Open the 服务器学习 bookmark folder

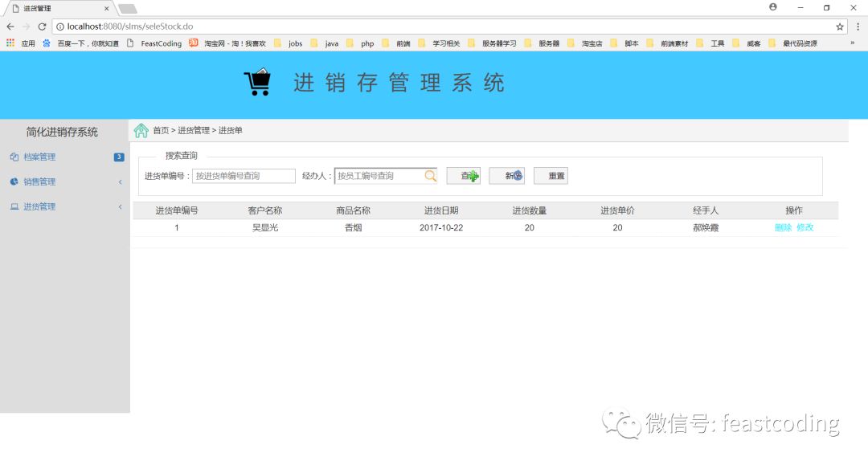click(x=492, y=43)
